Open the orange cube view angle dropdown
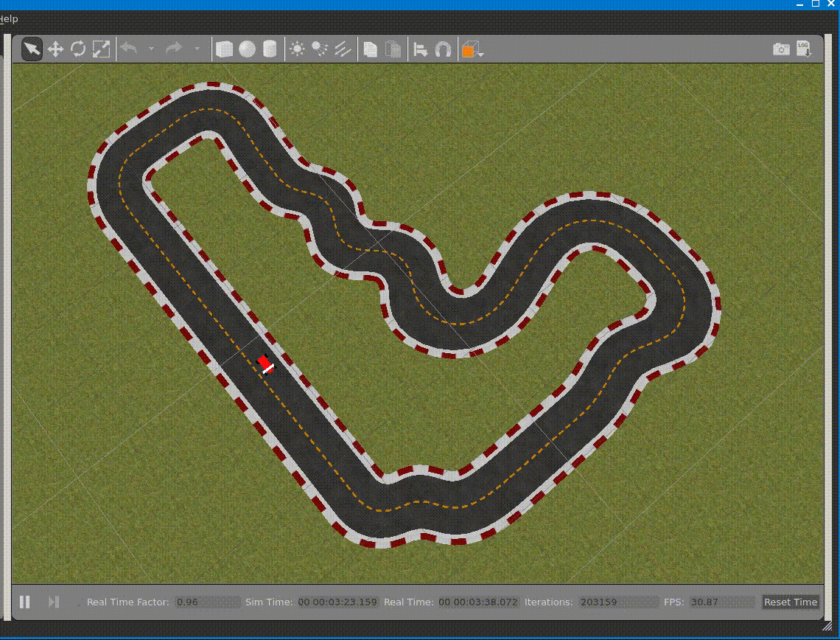 point(472,50)
